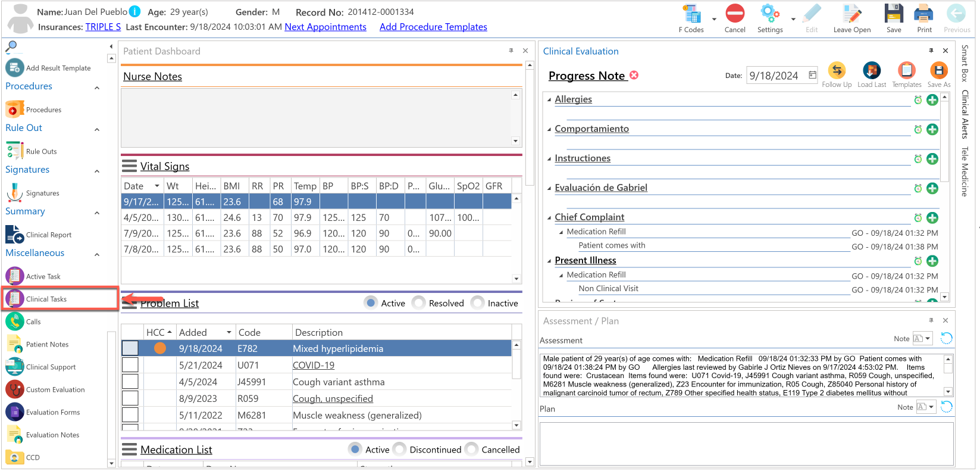This screenshot has height=471, width=980.
Task: Open the date picker calendar dropdown
Action: coord(812,75)
